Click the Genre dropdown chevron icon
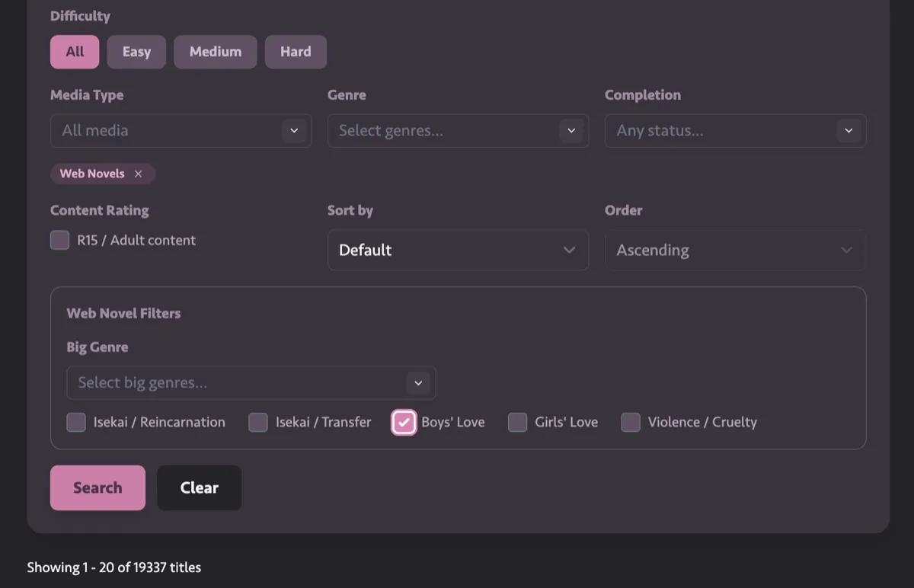The image size is (914, 588). [571, 131]
